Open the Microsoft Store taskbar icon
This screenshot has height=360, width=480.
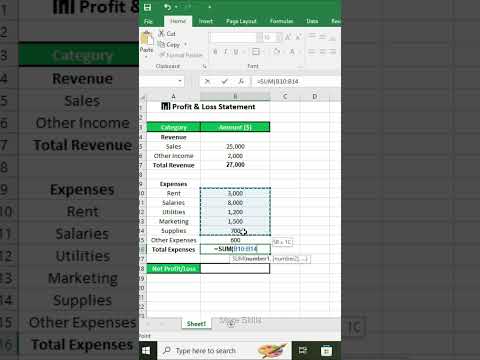[x=326, y=351]
